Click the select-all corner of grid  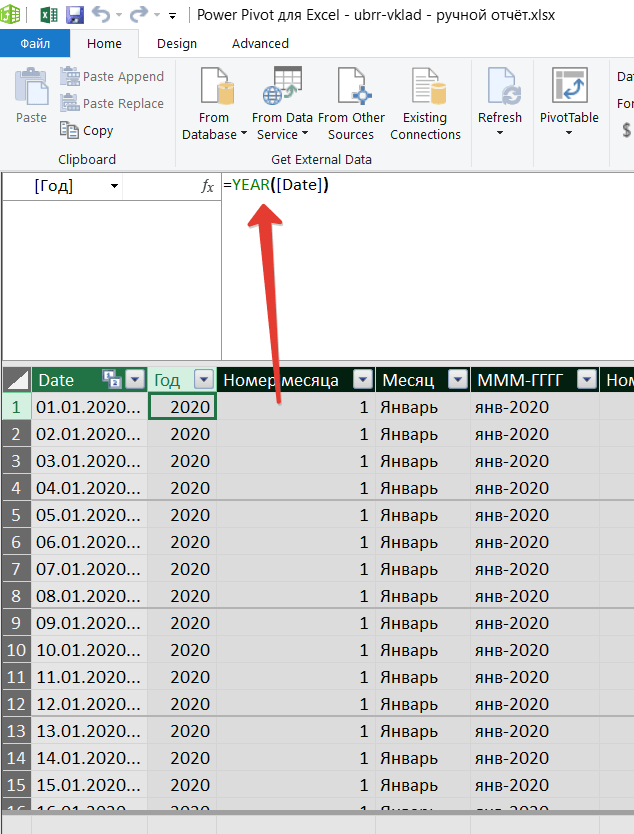click(x=17, y=380)
